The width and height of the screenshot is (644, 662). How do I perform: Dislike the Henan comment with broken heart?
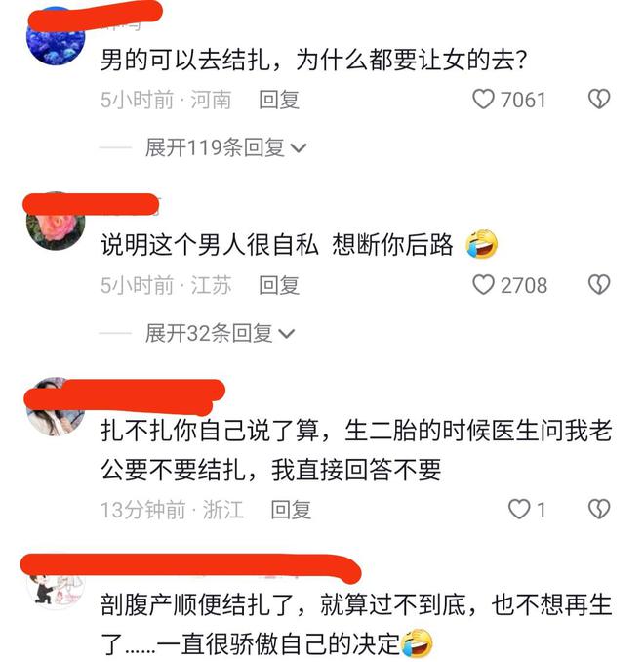point(599,100)
